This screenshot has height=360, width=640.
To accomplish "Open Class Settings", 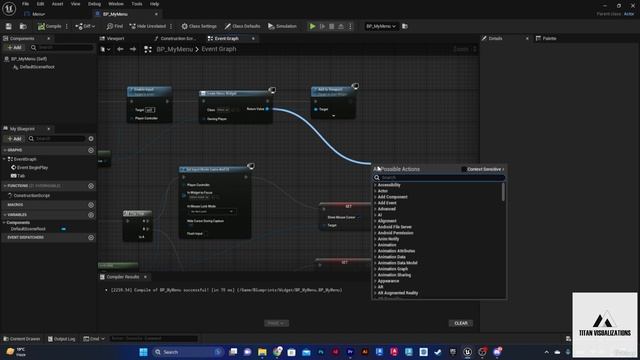I will click(x=199, y=26).
